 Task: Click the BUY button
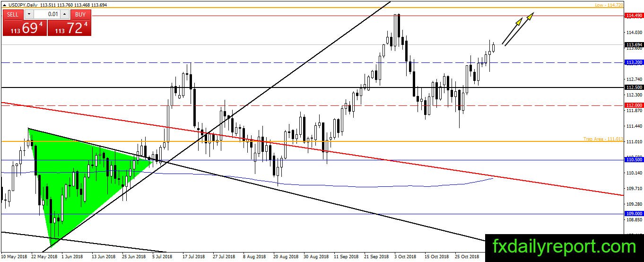[81, 14]
